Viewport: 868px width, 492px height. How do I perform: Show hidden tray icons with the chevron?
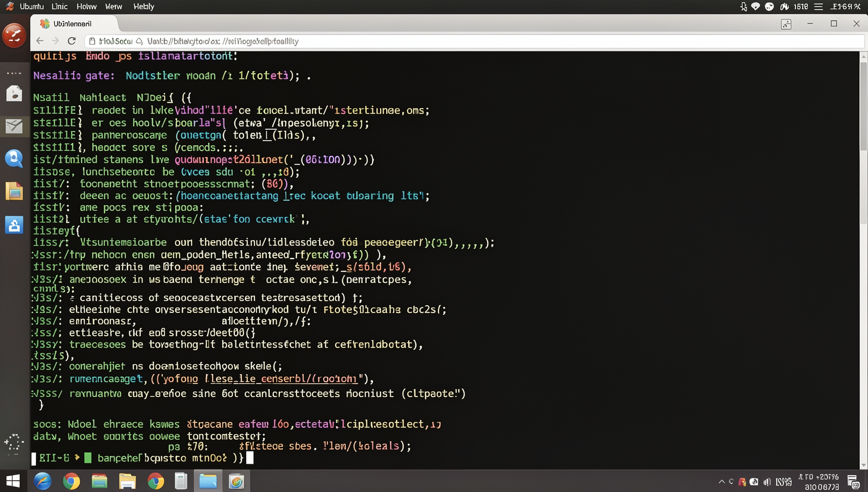pyautogui.click(x=722, y=482)
